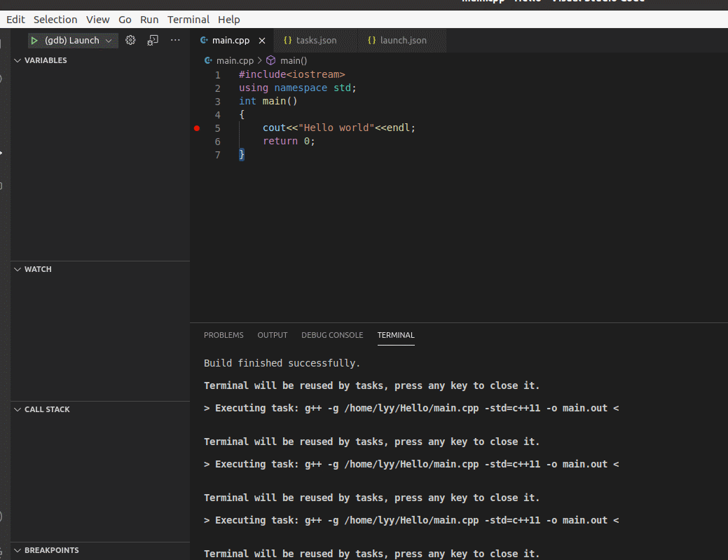
Task: Open the (gdb) Launch configuration dropdown
Action: (x=78, y=41)
